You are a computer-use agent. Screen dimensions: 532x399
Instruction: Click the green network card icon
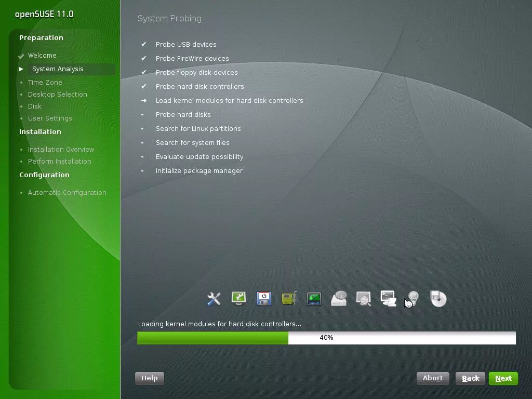pos(289,299)
